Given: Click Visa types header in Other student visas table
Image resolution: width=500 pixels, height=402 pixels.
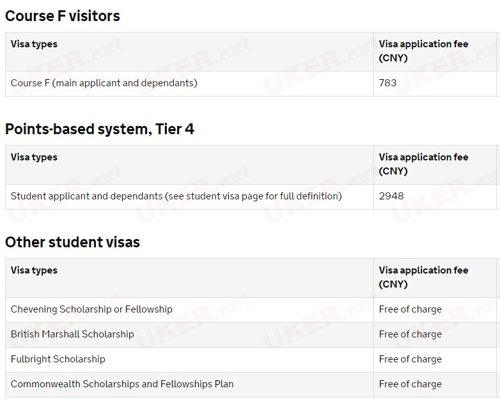Looking at the screenshot, I should pos(34,270).
